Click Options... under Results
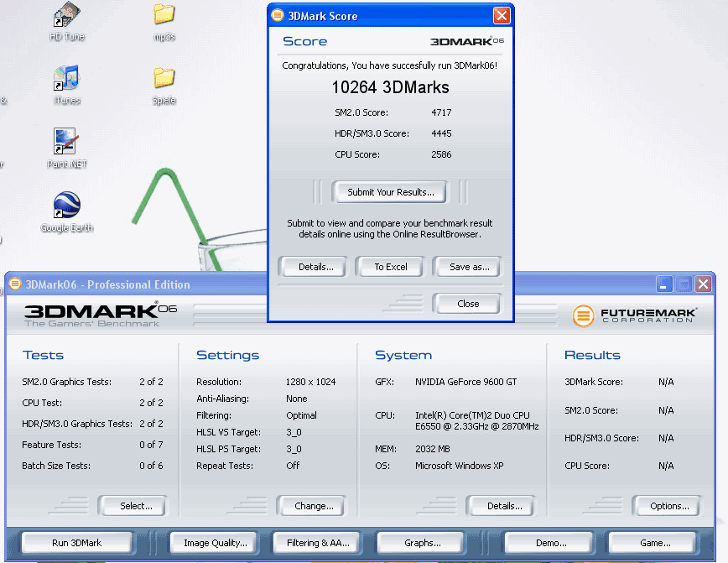 pos(667,506)
